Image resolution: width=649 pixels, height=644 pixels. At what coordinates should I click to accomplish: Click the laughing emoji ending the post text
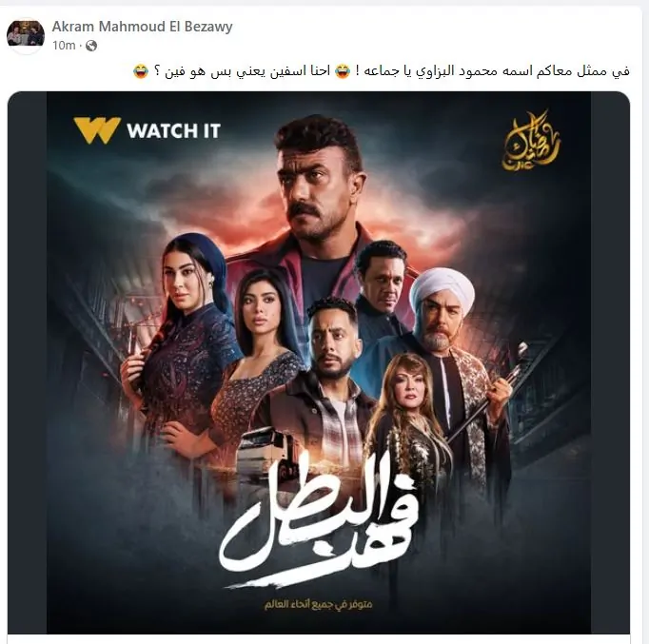[141, 71]
